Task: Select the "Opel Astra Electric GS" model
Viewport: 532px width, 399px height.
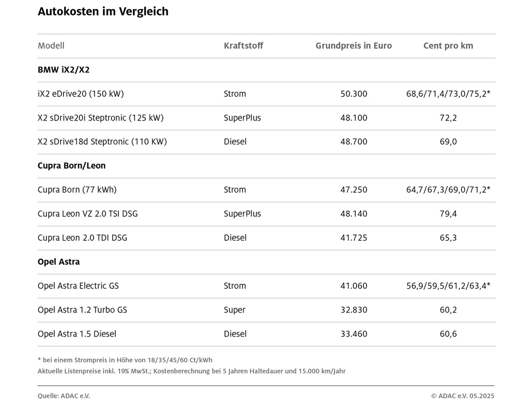Action: point(78,286)
